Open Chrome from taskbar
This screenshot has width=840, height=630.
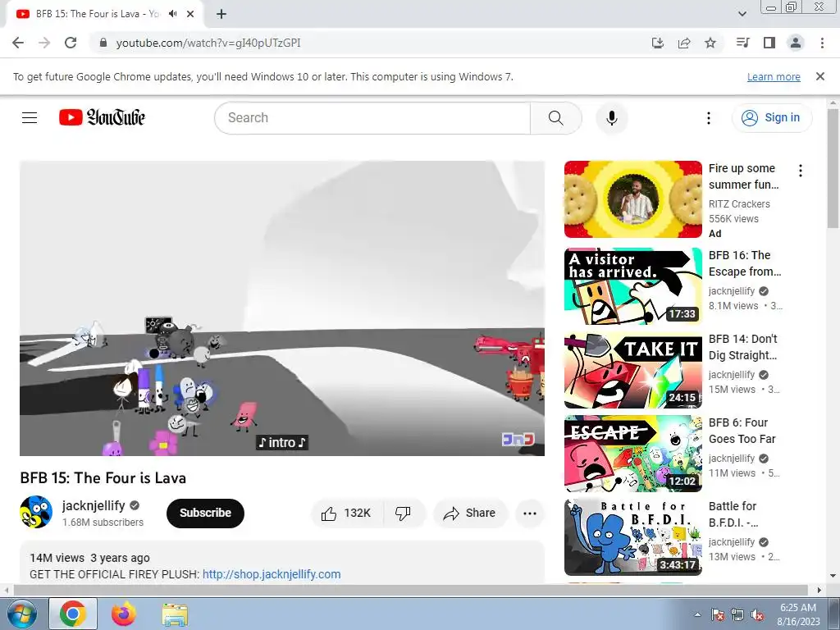tap(73, 614)
